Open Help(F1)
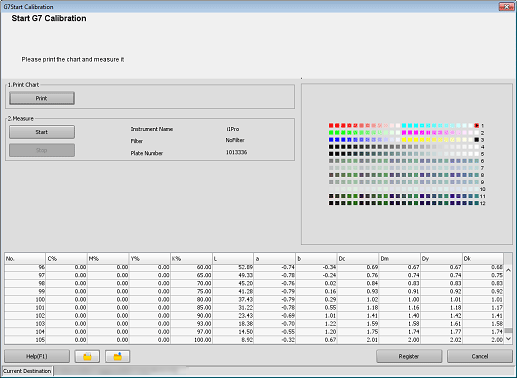The width and height of the screenshot is (517, 378). [37, 356]
